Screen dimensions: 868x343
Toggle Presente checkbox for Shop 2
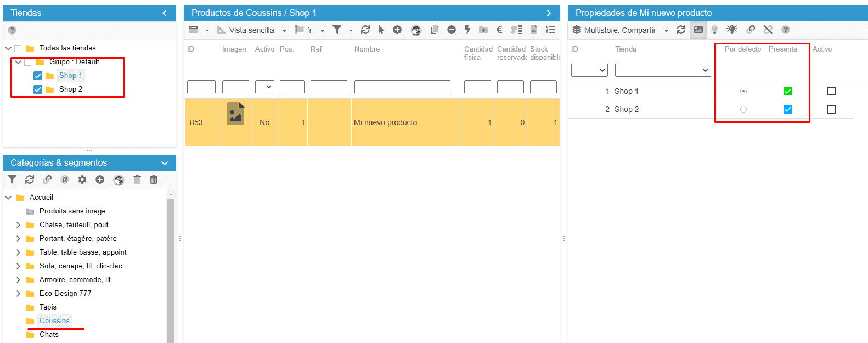788,109
